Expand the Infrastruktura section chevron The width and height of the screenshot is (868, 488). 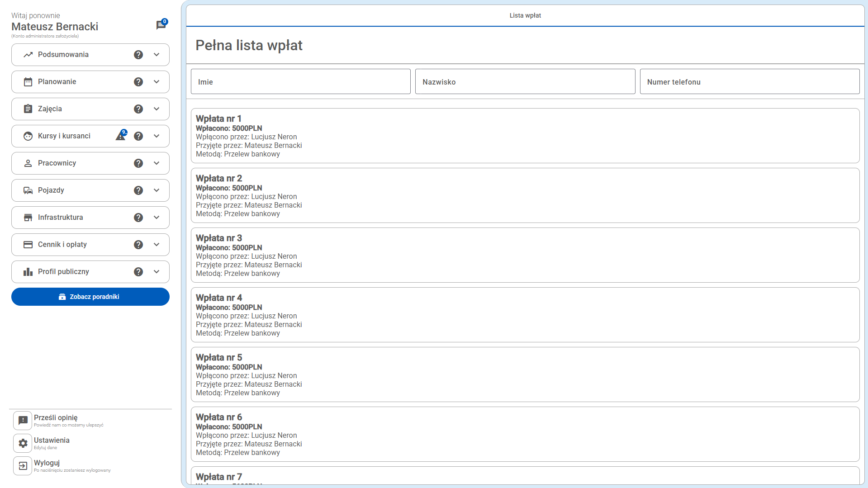pyautogui.click(x=157, y=218)
